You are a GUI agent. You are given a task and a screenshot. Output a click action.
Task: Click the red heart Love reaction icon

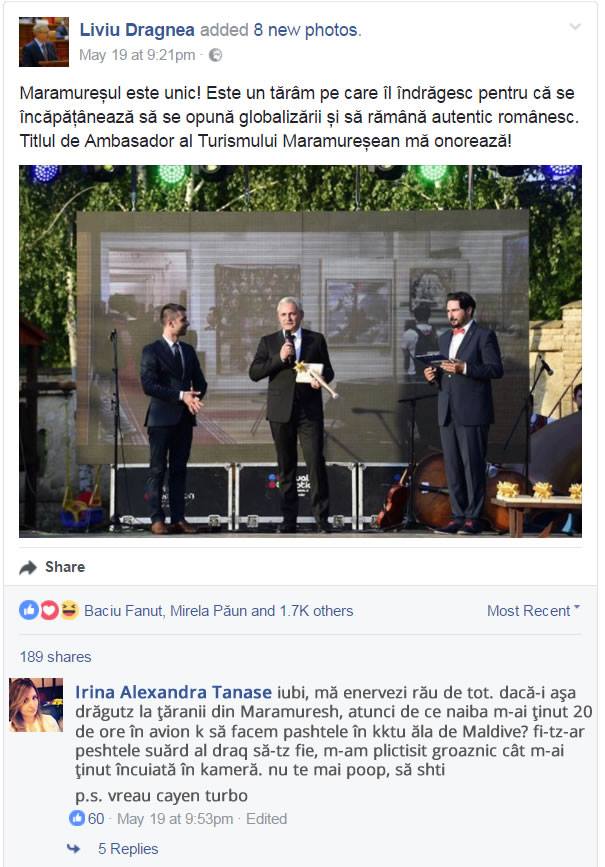coord(49,610)
